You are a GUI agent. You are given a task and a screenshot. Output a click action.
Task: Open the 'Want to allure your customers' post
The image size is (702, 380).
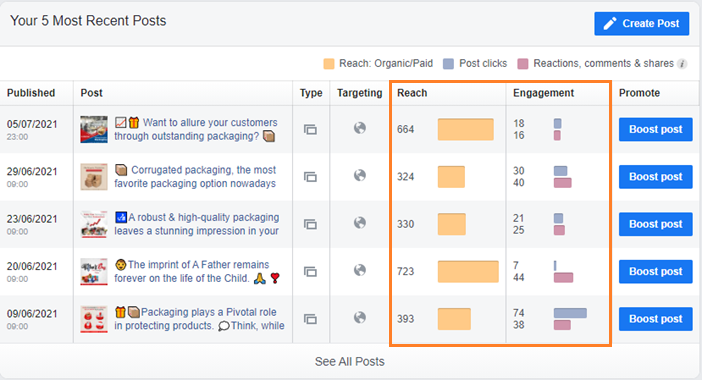(196, 129)
